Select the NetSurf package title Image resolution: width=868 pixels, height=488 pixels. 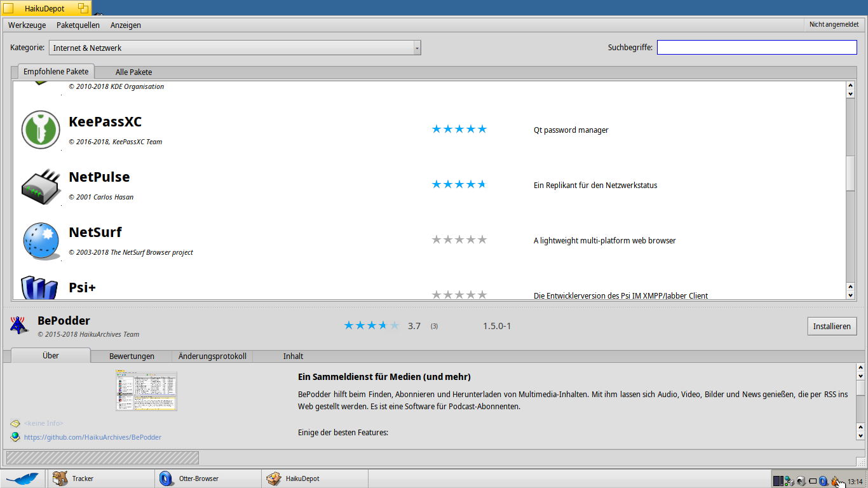point(95,233)
